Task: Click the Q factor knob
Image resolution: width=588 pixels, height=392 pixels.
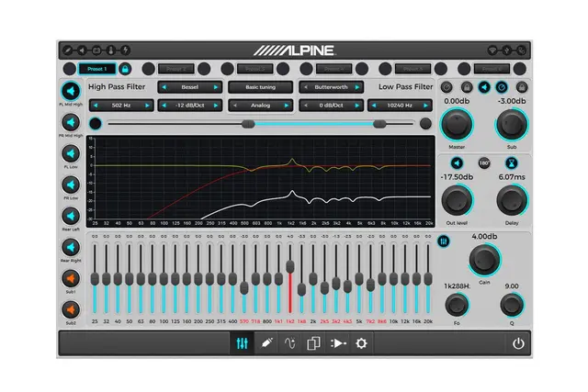Action: coord(512,305)
